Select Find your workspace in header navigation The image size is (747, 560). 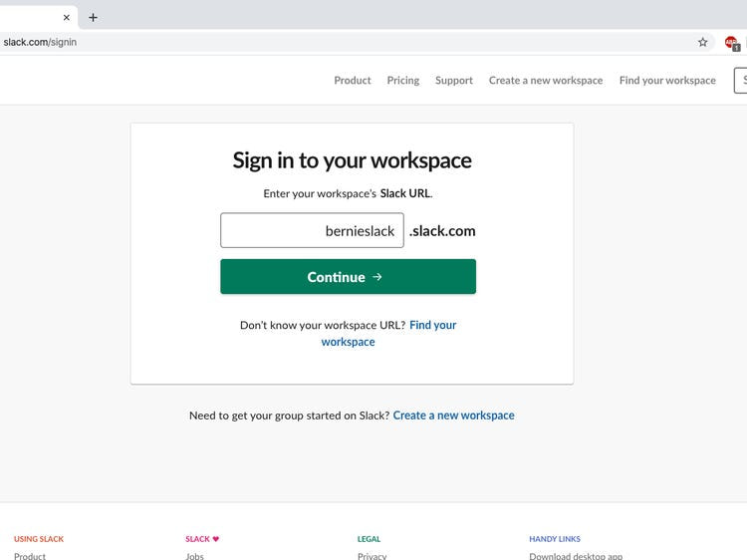point(666,81)
